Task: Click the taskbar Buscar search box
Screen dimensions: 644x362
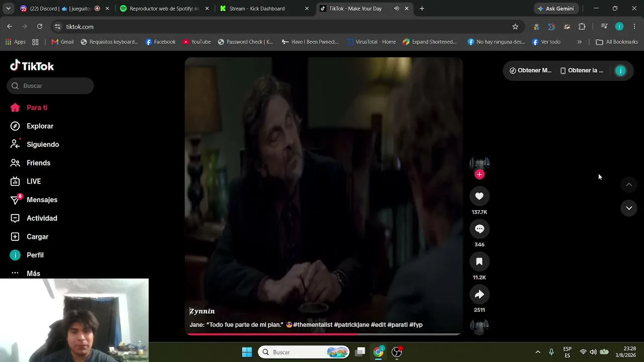Action: [305, 352]
